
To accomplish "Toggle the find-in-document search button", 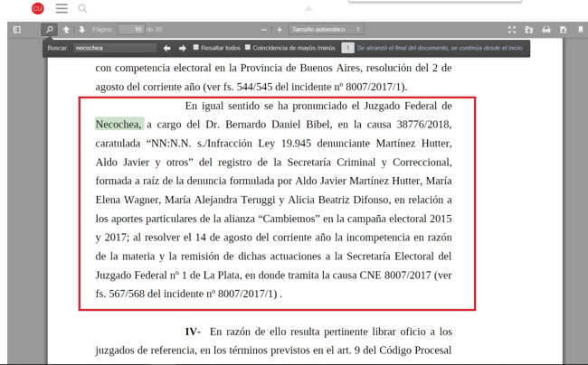I will point(49,30).
